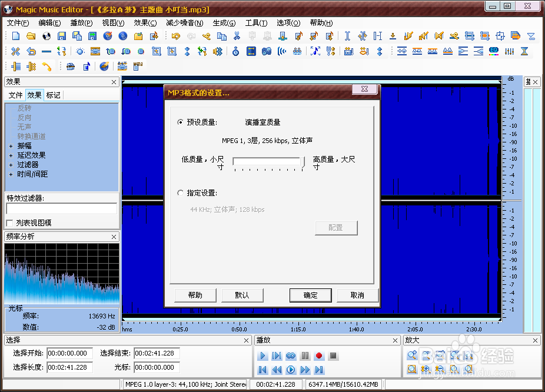Image resolution: width=545 pixels, height=392 pixels.
Task: Click the MP3 quality slider thumb
Action: point(303,162)
